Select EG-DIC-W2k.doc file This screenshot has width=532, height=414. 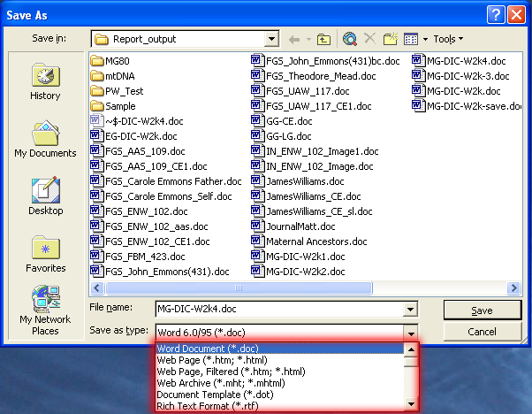(134, 136)
